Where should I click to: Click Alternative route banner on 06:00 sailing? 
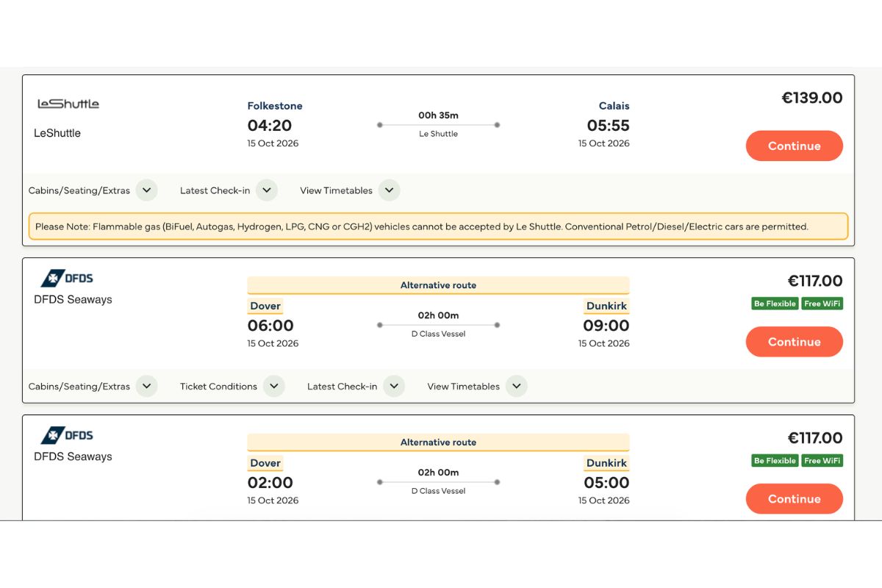point(438,285)
